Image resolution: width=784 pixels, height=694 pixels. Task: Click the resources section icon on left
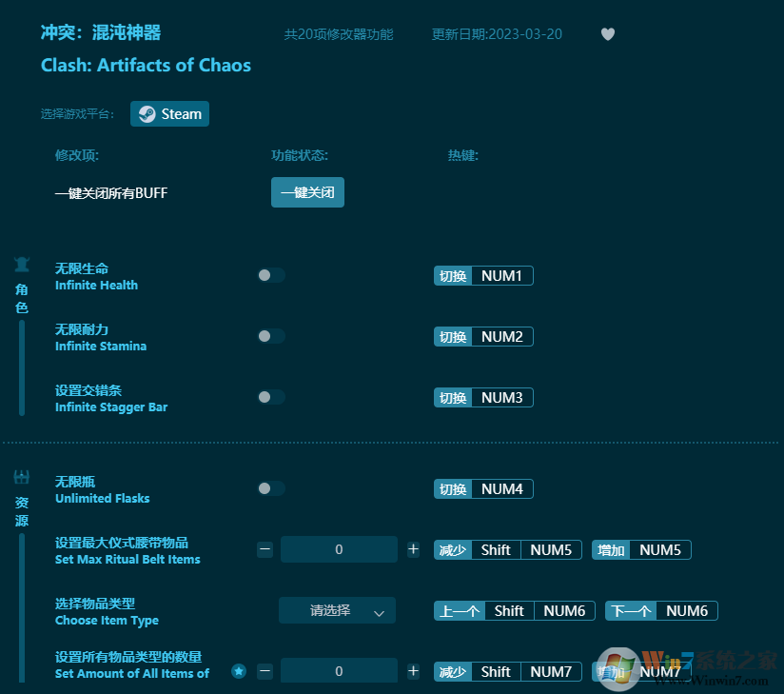click(x=21, y=478)
